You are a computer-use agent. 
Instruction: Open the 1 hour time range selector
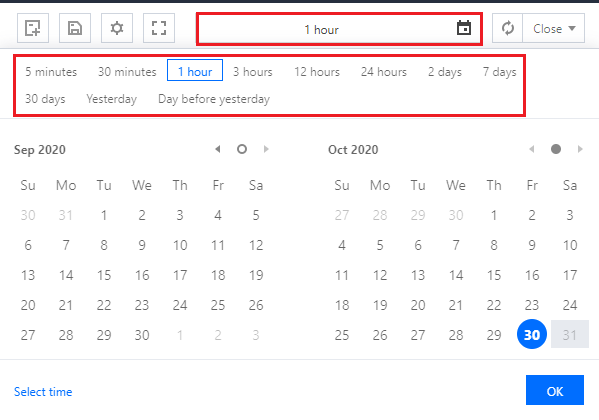click(339, 29)
